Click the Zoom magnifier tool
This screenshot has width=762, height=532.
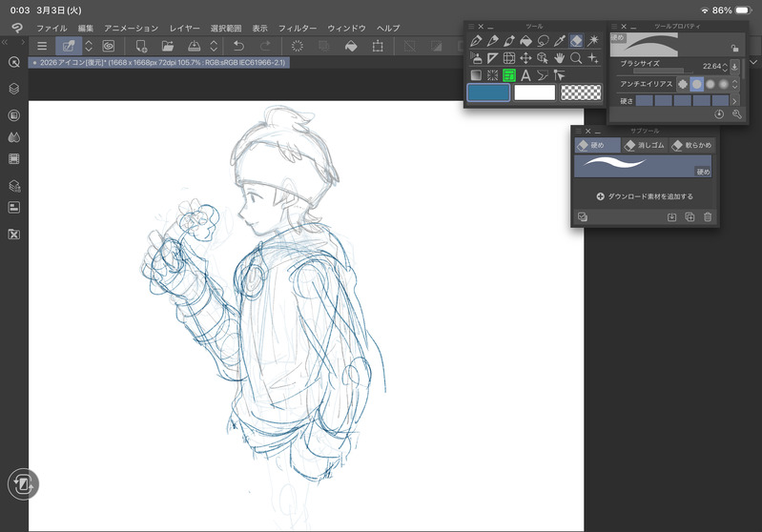(x=576, y=58)
